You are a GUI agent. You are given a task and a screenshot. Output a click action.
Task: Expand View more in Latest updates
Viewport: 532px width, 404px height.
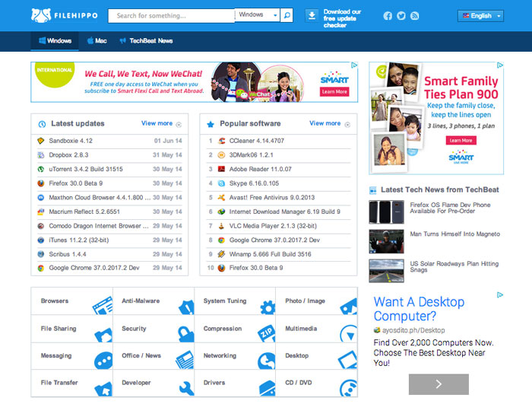coord(161,123)
